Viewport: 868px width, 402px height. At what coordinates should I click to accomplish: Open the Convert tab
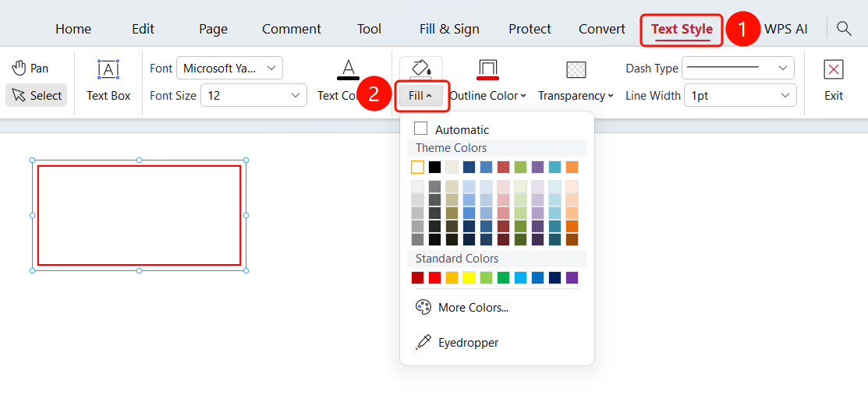[602, 30]
